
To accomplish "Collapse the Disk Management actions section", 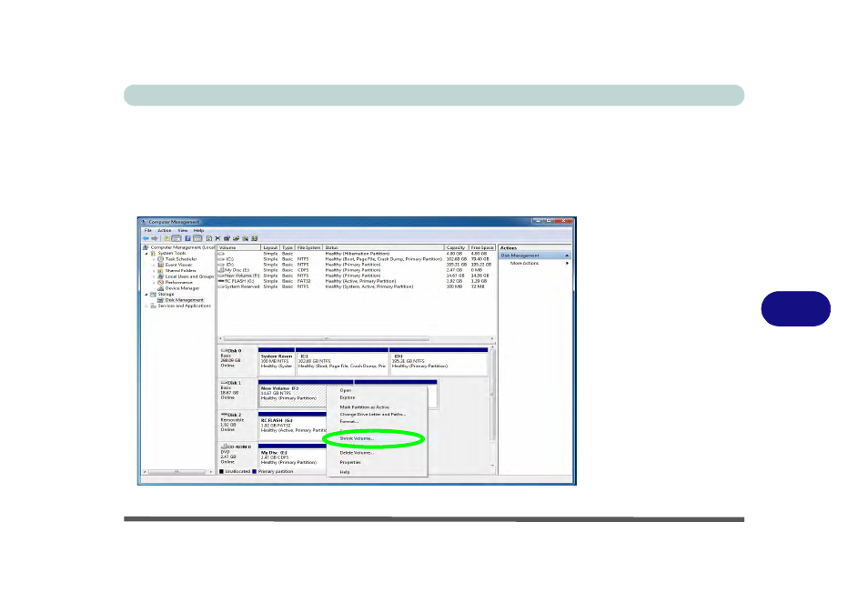I will pyautogui.click(x=566, y=256).
